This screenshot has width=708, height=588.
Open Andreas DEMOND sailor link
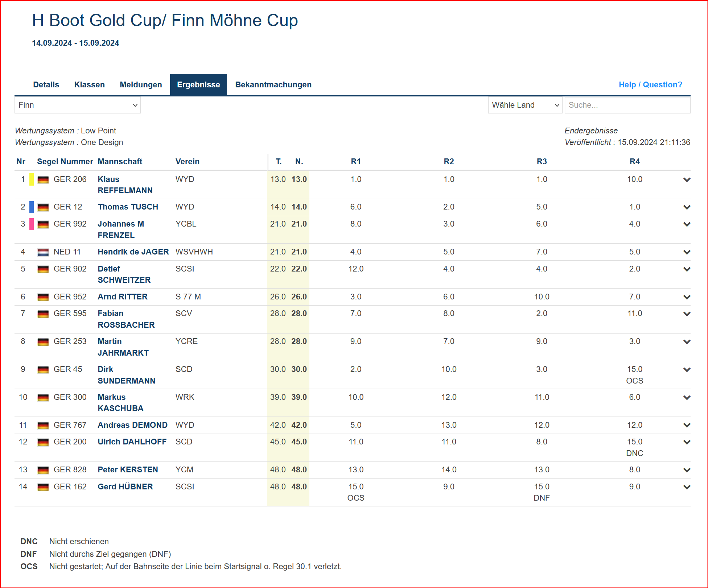point(132,425)
